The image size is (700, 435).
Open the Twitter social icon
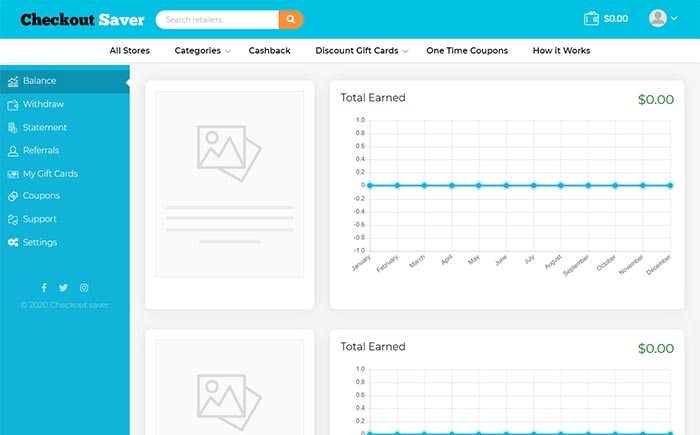point(63,288)
